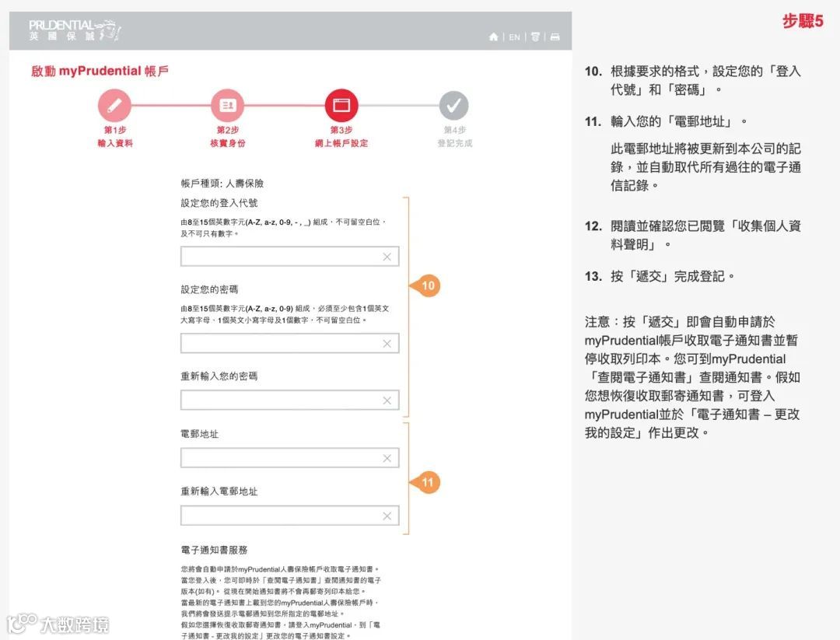Click the 步驟5 title in the guide
840x640 pixels.
(803, 21)
